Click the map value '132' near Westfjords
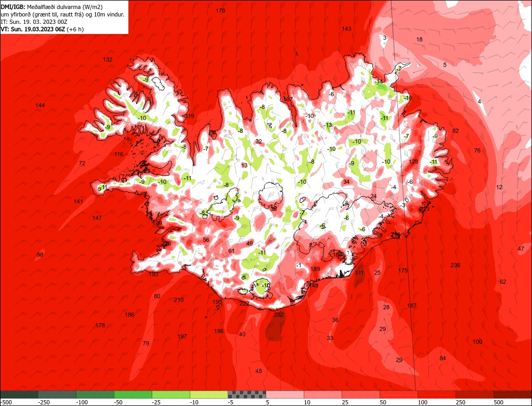This screenshot has height=406, width=532. pos(107,60)
